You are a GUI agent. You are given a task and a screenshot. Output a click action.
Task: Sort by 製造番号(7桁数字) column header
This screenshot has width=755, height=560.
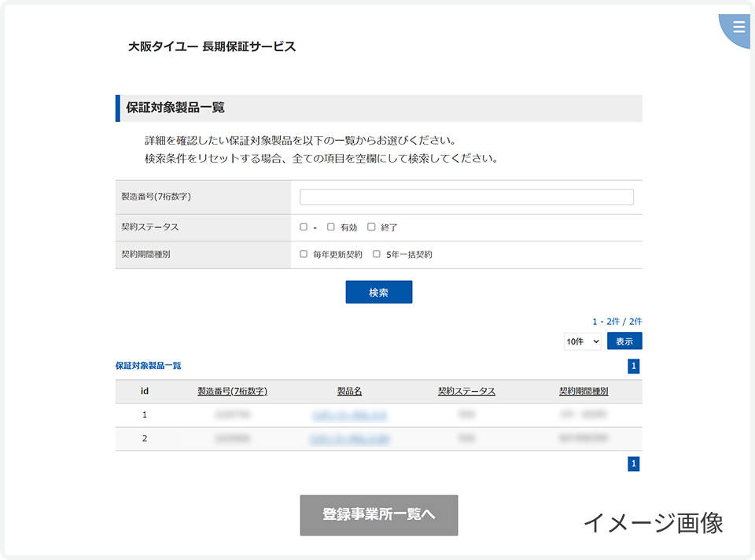[x=232, y=392]
